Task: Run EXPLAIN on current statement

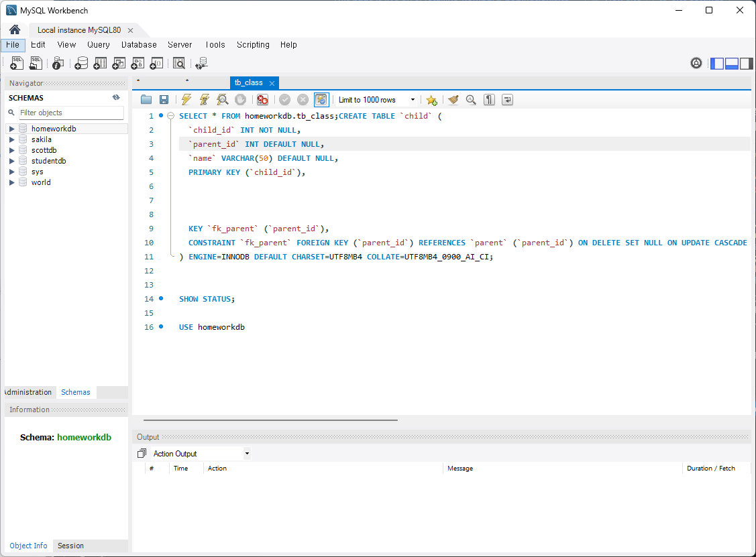Action: [x=222, y=100]
